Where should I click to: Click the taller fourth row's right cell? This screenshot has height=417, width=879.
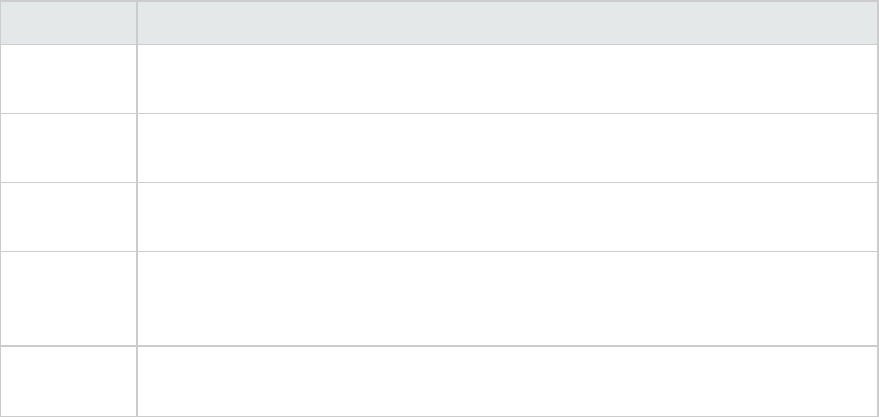coord(507,298)
